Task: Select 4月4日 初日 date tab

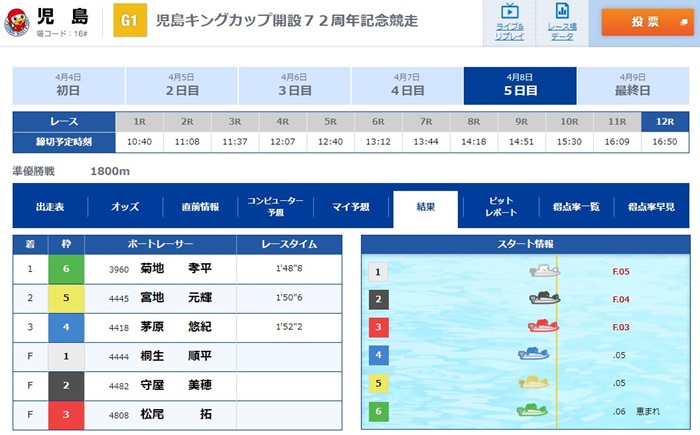Action: click(68, 84)
